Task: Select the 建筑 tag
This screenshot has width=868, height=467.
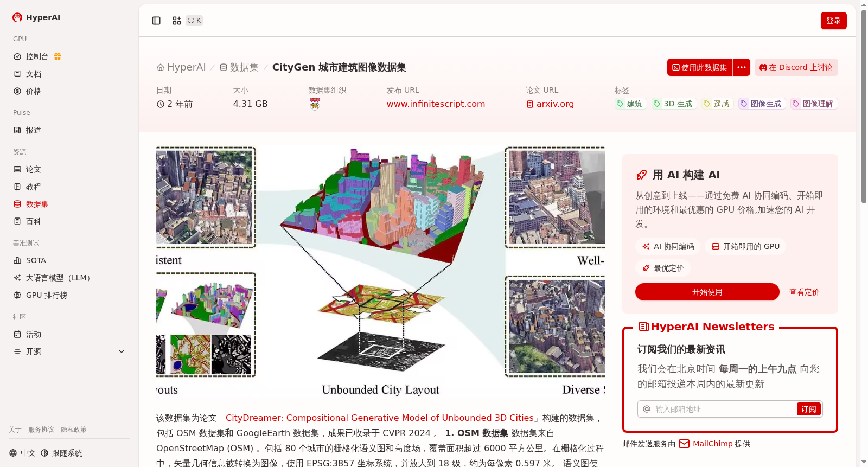Action: [x=630, y=104]
